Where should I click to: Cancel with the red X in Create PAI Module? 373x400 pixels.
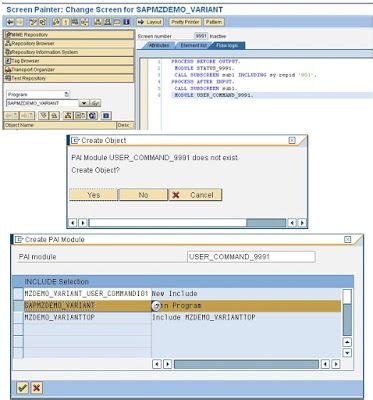coord(36,388)
